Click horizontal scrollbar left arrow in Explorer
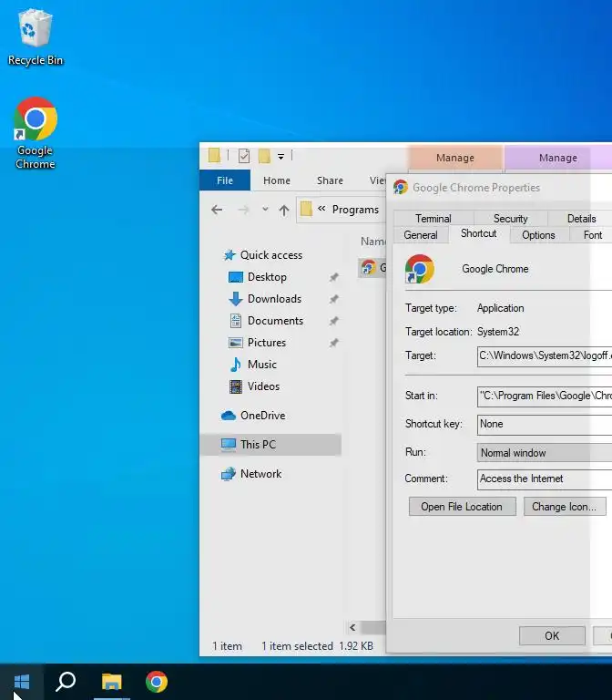The height and width of the screenshot is (700, 612). click(x=352, y=627)
